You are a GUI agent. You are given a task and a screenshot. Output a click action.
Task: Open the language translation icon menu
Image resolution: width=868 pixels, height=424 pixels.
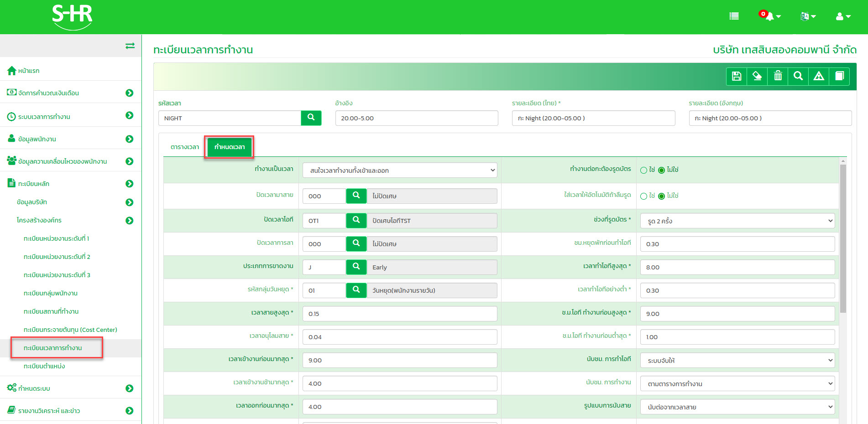tap(807, 16)
